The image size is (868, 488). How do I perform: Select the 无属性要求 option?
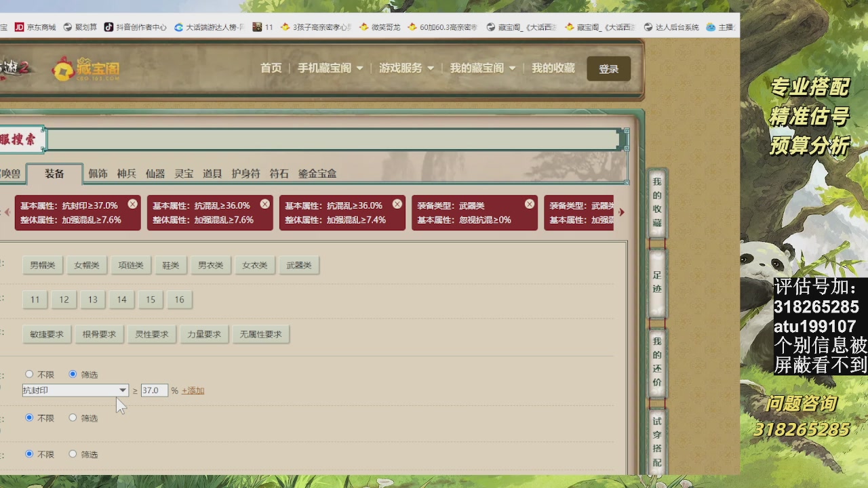(x=261, y=334)
